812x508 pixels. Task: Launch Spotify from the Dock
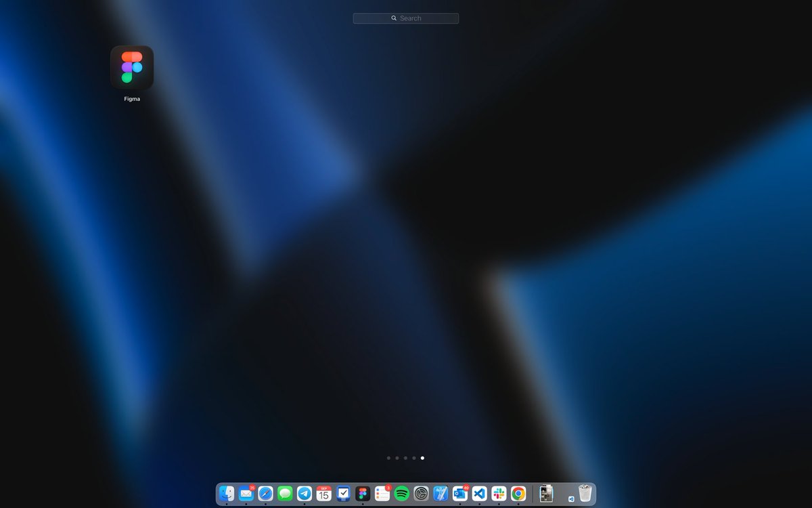403,493
